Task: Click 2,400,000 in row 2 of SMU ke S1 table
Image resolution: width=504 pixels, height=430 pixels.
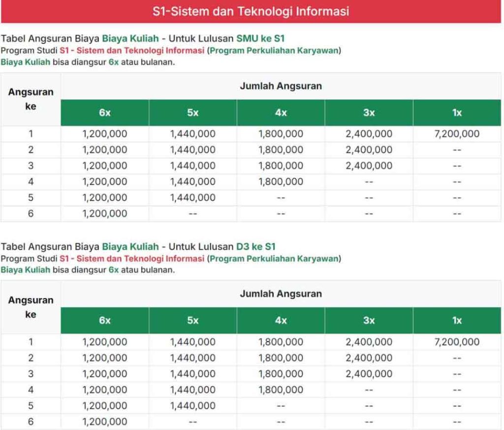Action: pos(369,150)
